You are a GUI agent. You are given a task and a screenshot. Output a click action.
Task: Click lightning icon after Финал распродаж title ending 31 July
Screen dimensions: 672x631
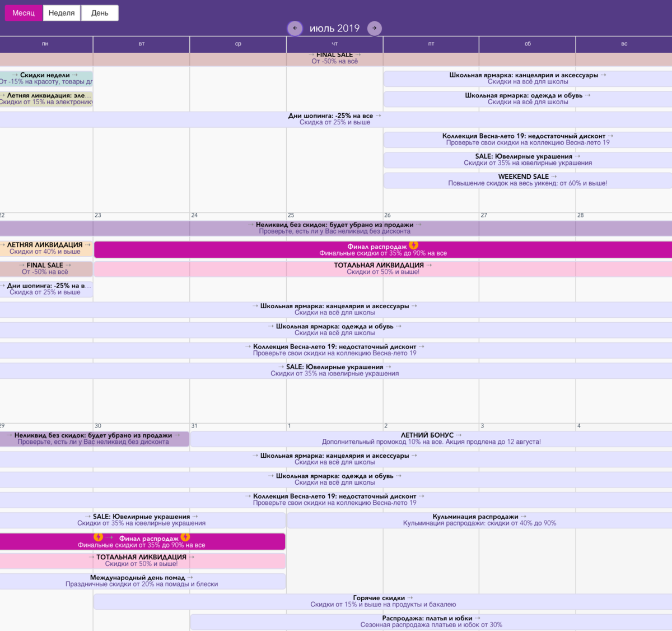[185, 537]
